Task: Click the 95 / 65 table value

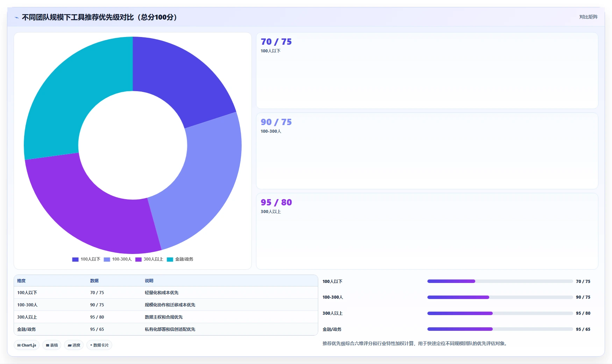Action: coord(97,329)
